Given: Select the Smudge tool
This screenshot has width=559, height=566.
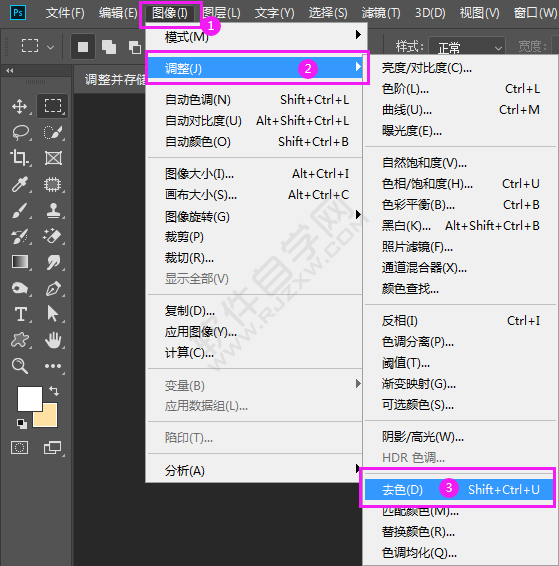Looking at the screenshot, I should 53,262.
